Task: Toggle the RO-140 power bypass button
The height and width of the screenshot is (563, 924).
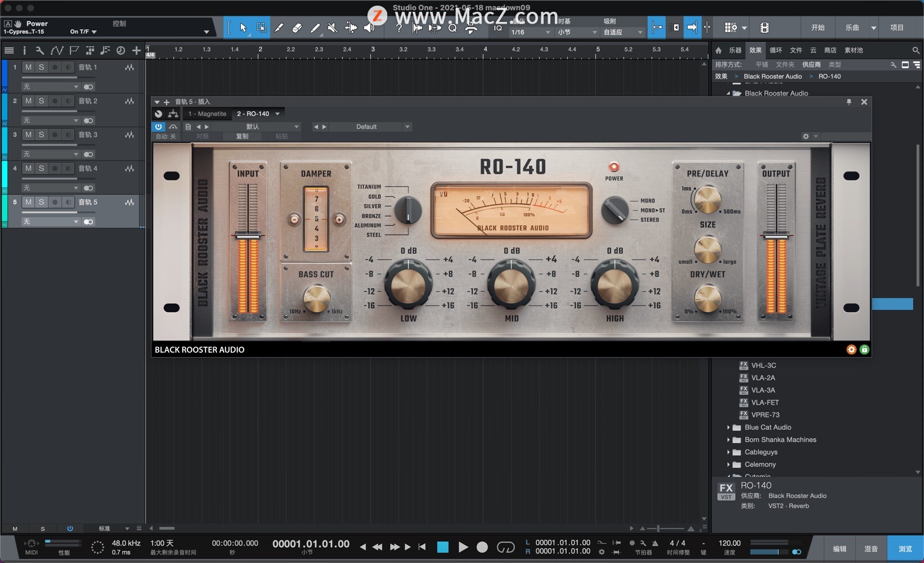Action: (x=158, y=127)
